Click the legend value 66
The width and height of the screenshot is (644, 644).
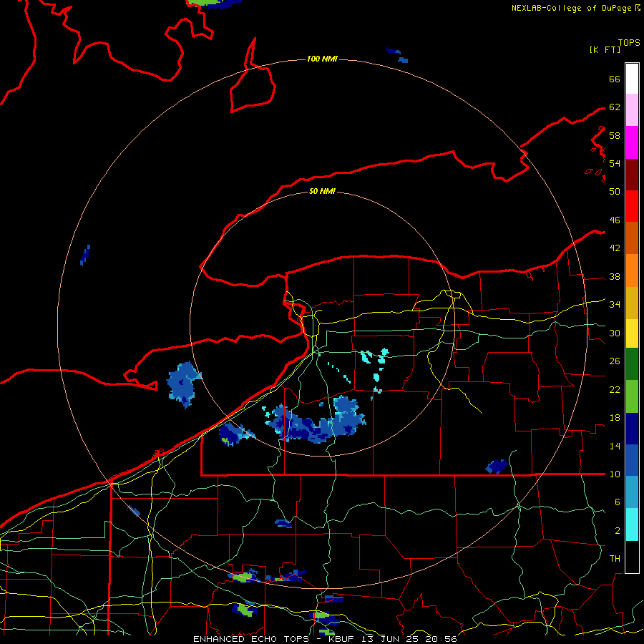click(615, 79)
